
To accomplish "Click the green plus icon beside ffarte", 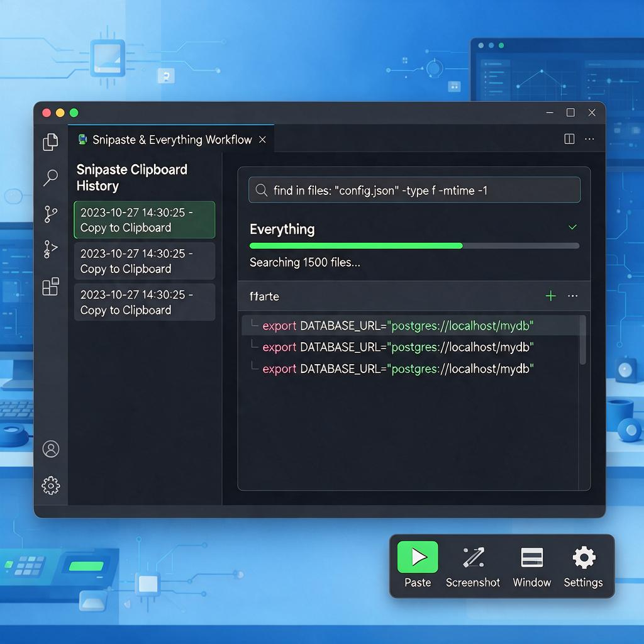I will pyautogui.click(x=551, y=296).
